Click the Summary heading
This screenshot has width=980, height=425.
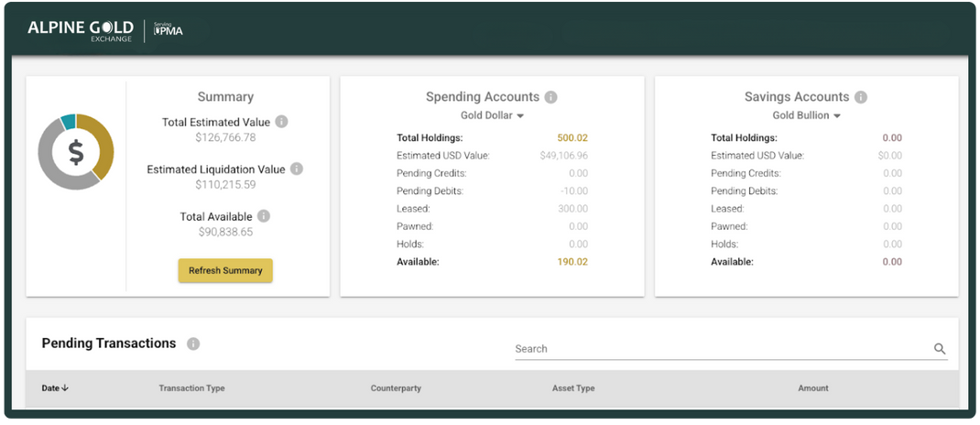(225, 97)
